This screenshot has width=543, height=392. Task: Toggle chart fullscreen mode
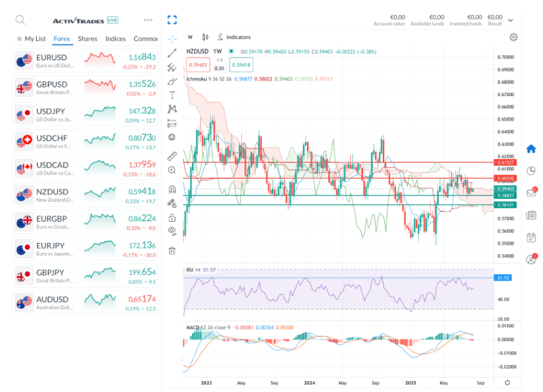[x=172, y=20]
